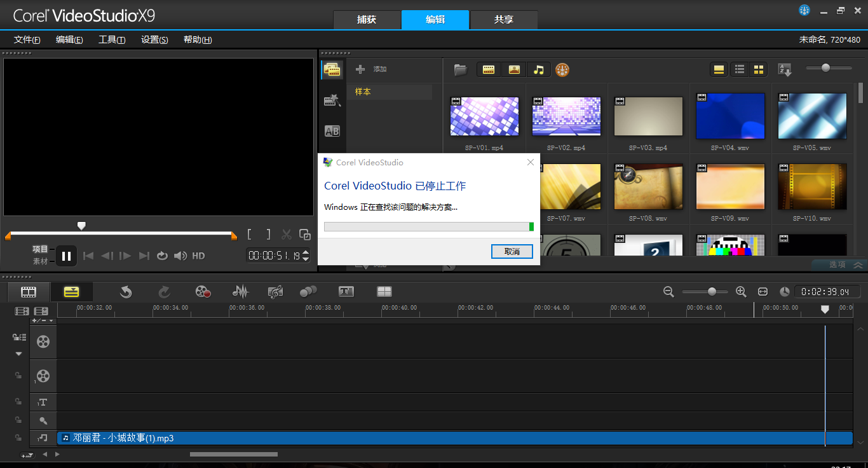Open the sound mixer icon
The image size is (868, 468).
240,291
